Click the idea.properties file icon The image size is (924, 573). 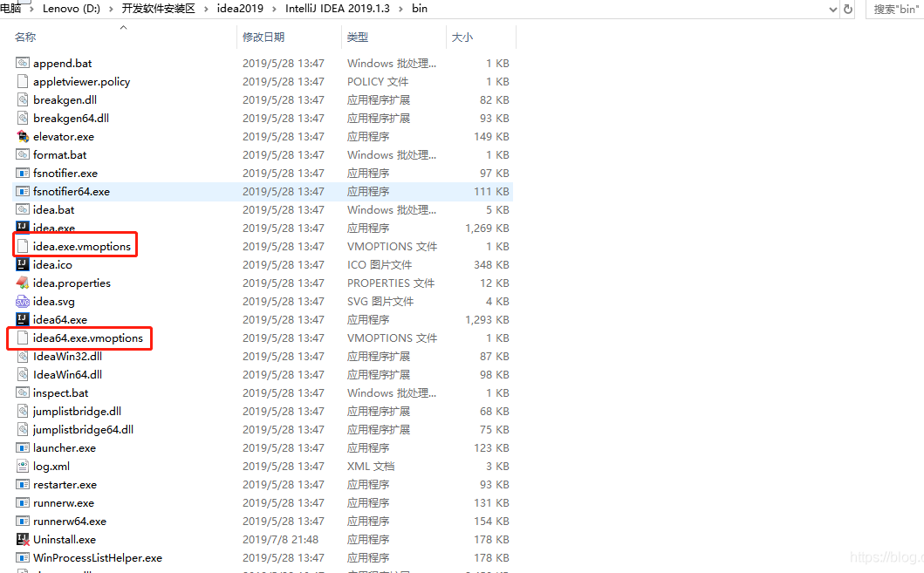coord(23,283)
